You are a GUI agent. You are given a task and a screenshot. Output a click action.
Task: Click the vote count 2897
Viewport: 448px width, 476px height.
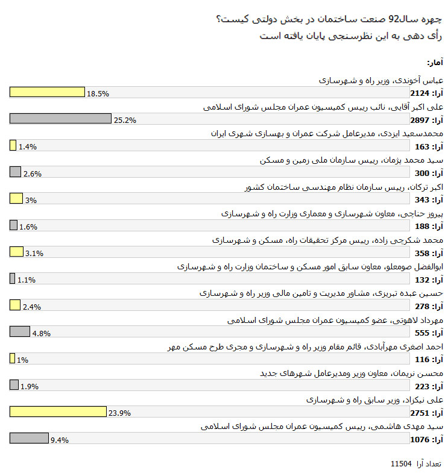420,121
